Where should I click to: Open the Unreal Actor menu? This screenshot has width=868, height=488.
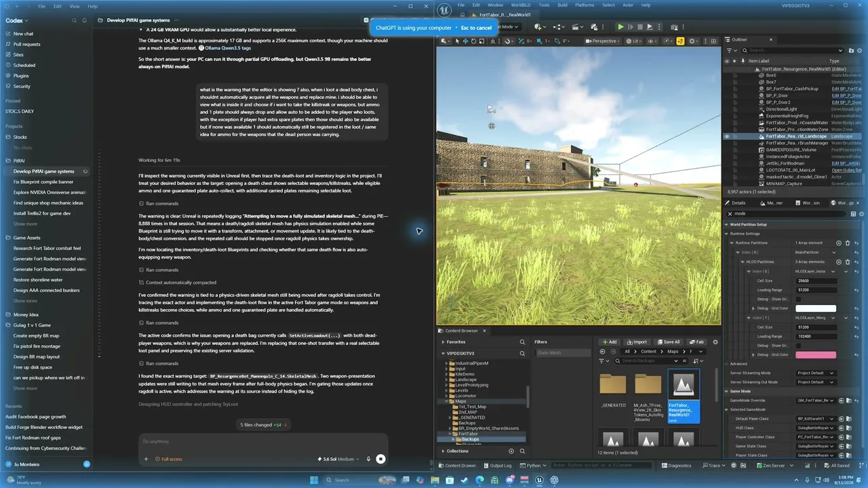pos(627,5)
